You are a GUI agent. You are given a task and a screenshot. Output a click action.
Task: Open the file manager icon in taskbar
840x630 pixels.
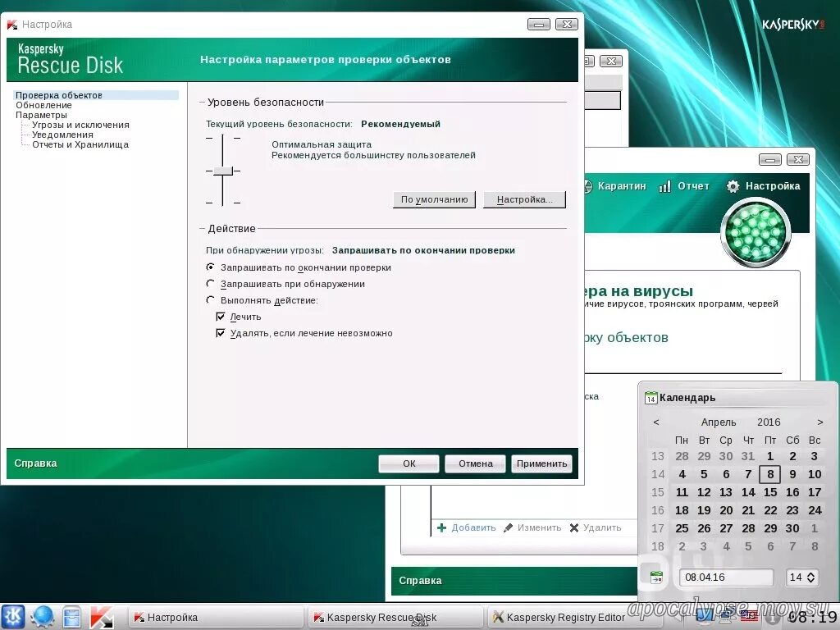tap(71, 617)
